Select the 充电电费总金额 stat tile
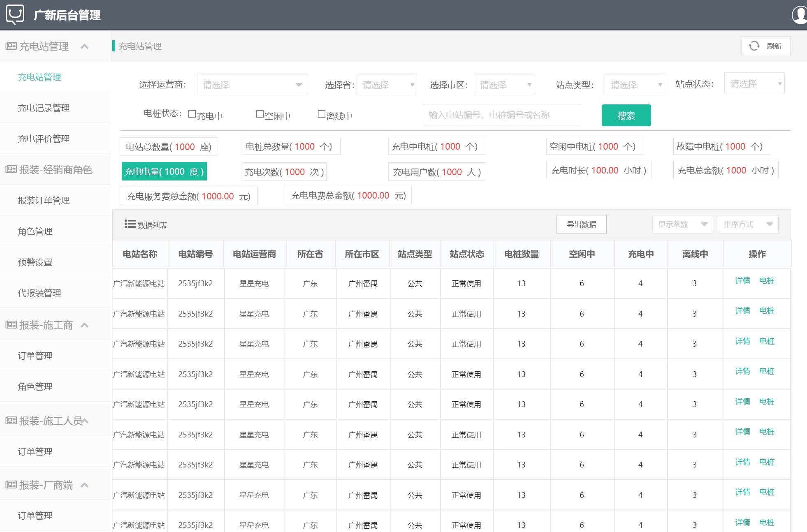807x532 pixels. [x=348, y=195]
